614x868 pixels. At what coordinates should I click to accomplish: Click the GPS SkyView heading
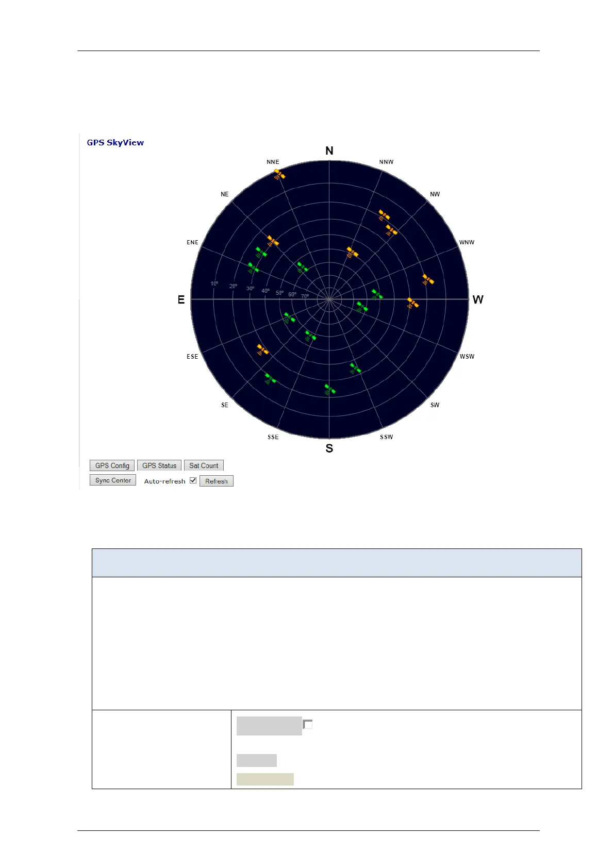pos(115,143)
